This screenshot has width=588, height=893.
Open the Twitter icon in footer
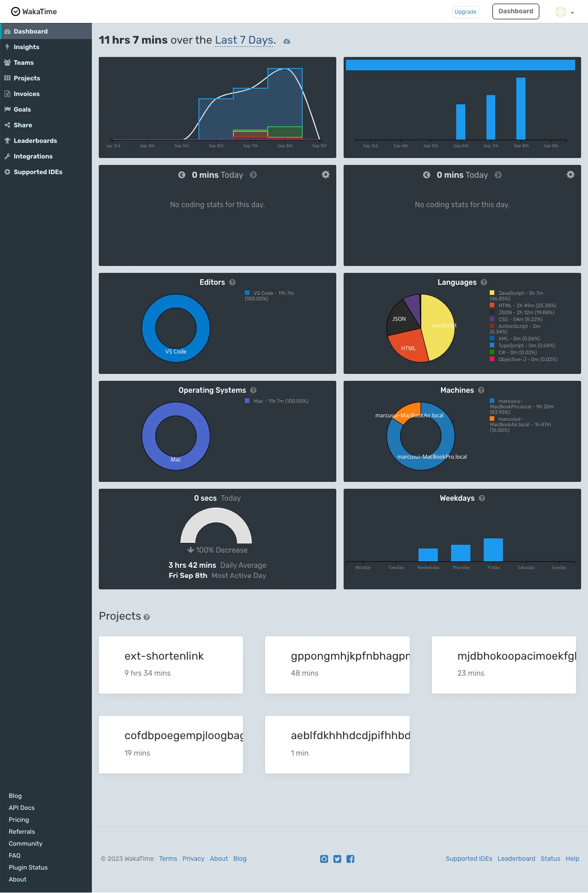(x=337, y=859)
